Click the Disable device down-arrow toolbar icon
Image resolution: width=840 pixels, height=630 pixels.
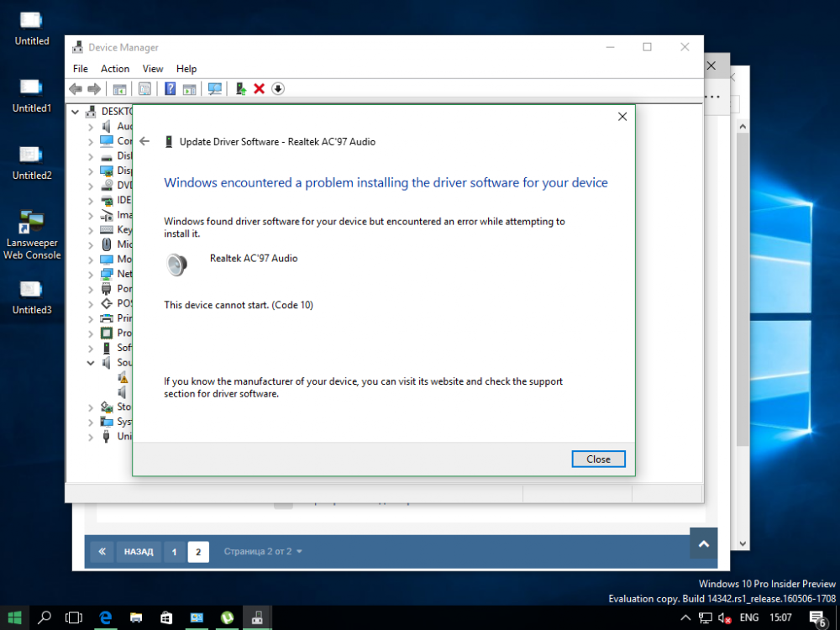277,89
